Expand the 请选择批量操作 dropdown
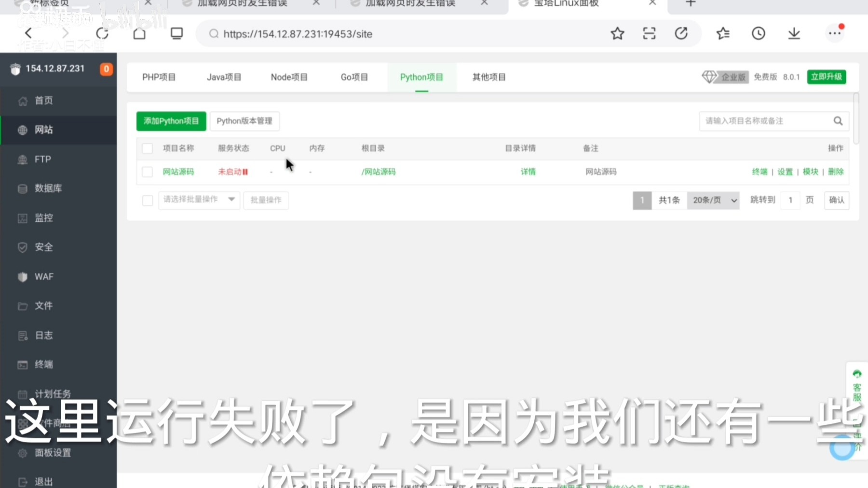Viewport: 868px width, 488px height. click(x=199, y=200)
